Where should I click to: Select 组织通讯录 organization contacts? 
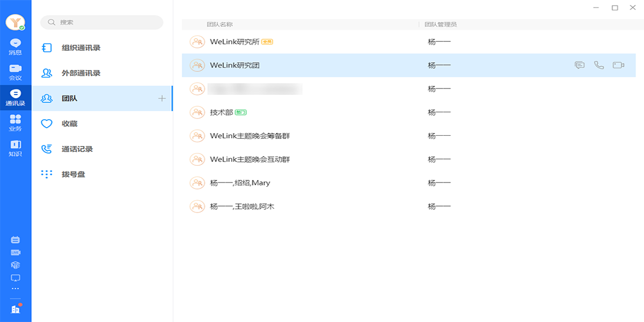[81, 48]
